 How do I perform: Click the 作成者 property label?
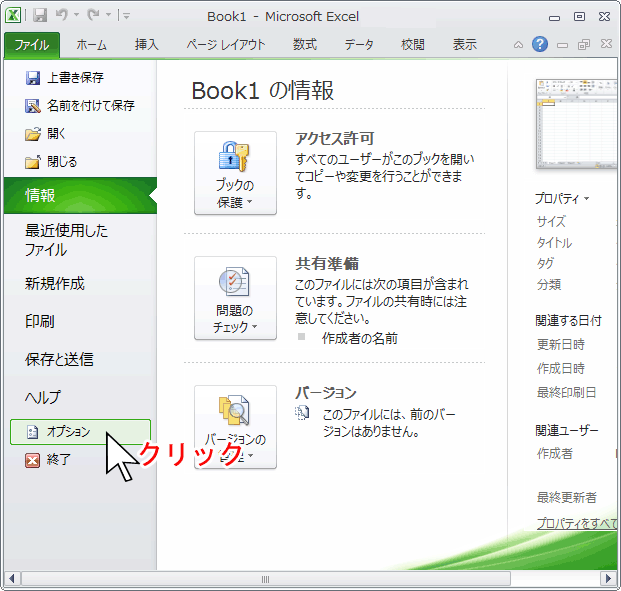[x=554, y=453]
